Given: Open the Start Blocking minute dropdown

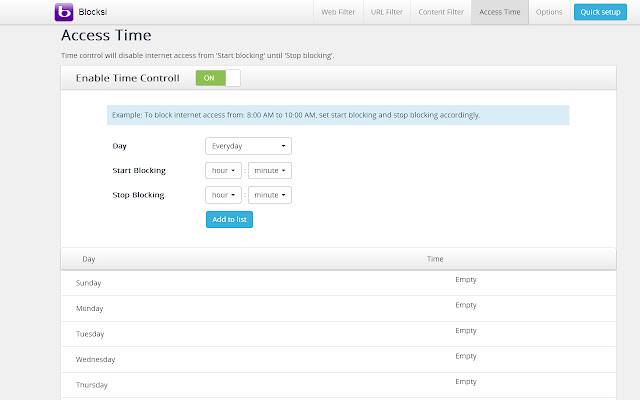Looking at the screenshot, I should (x=270, y=170).
